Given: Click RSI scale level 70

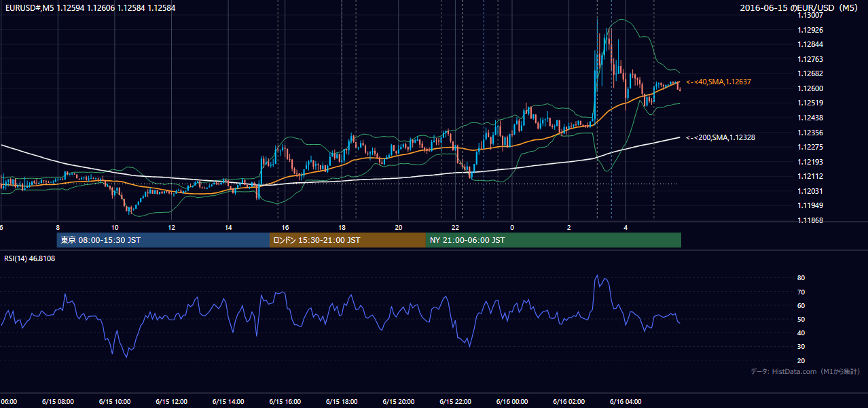Looking at the screenshot, I should 801,292.
